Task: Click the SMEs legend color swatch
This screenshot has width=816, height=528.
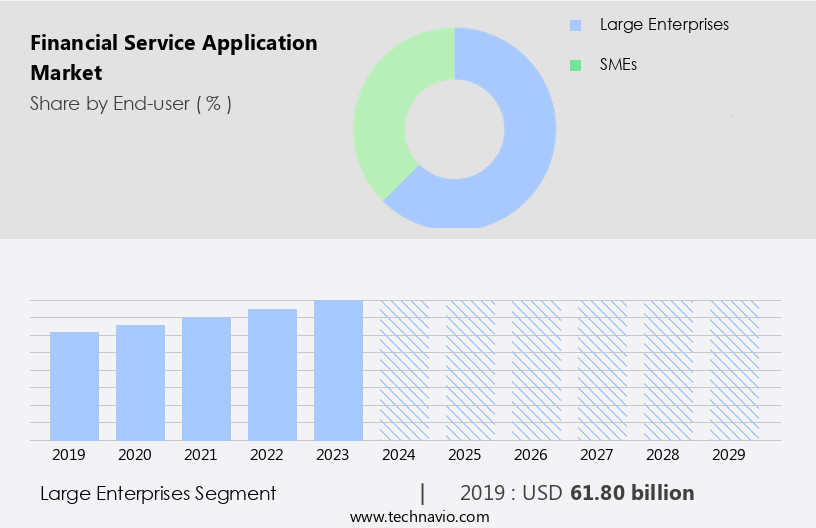Action: (574, 65)
